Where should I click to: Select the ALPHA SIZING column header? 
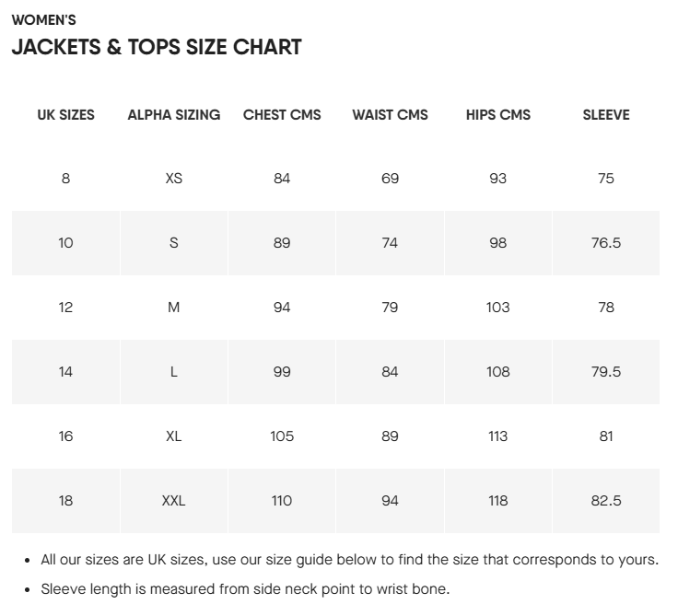(174, 115)
